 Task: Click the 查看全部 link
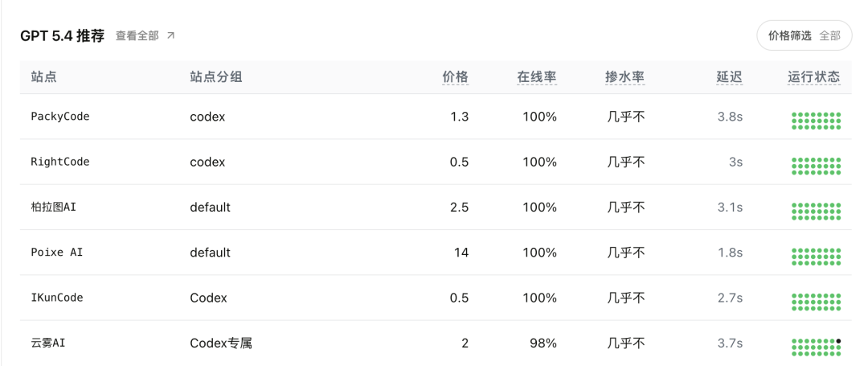(x=137, y=36)
